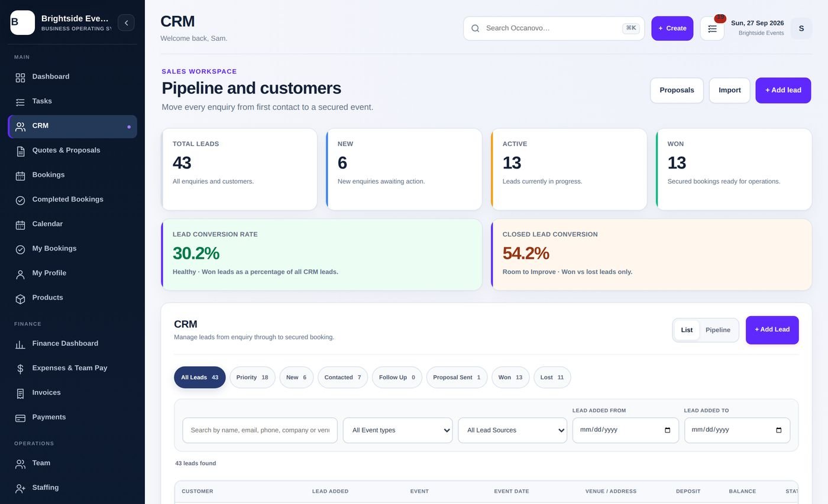Click the Products box icon
Image resolution: width=828 pixels, height=504 pixels.
pyautogui.click(x=20, y=298)
